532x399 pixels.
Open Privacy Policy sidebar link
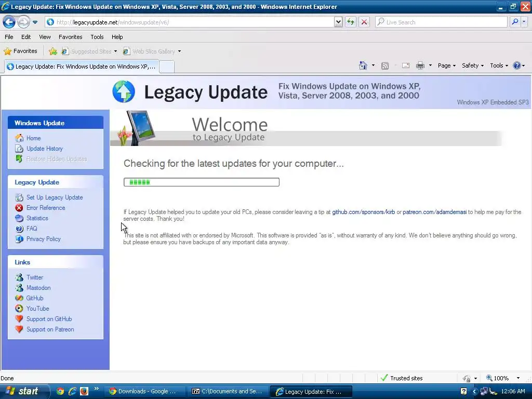pyautogui.click(x=44, y=239)
